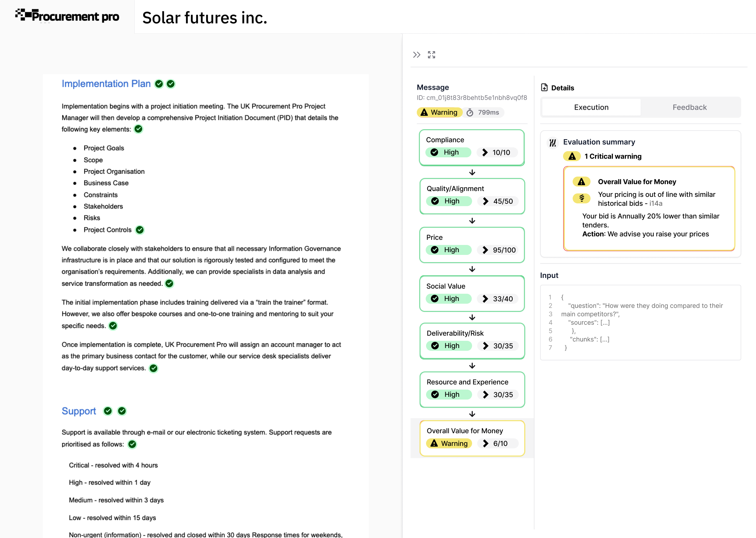
Task: Select the Execution tab
Action: click(x=591, y=107)
